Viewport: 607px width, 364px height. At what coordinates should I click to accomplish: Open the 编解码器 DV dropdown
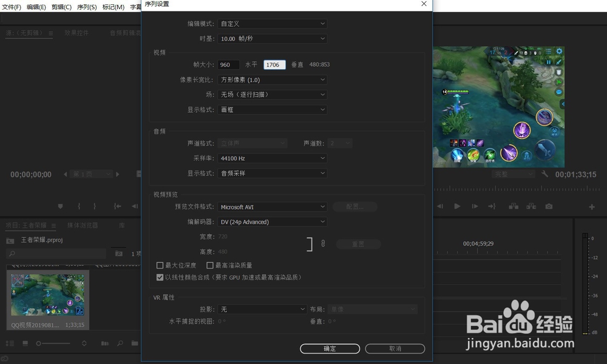click(x=272, y=222)
